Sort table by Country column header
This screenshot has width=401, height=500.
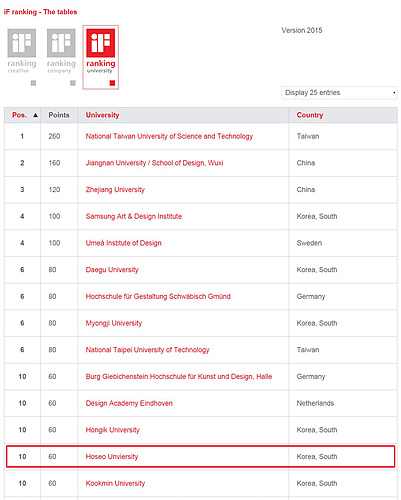click(310, 115)
